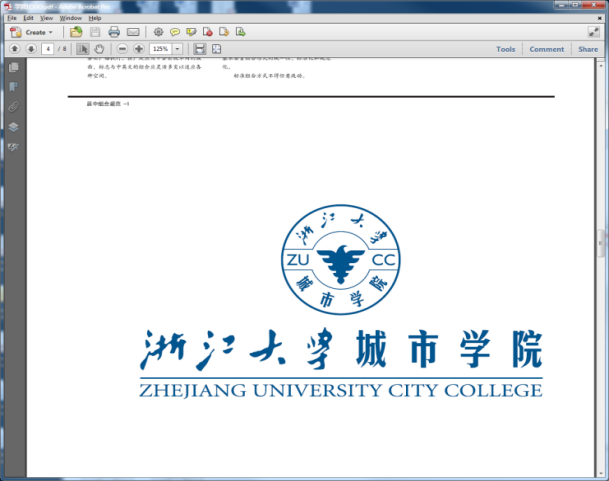Zoom in with the plus button
This screenshot has height=481, width=609.
click(x=139, y=49)
